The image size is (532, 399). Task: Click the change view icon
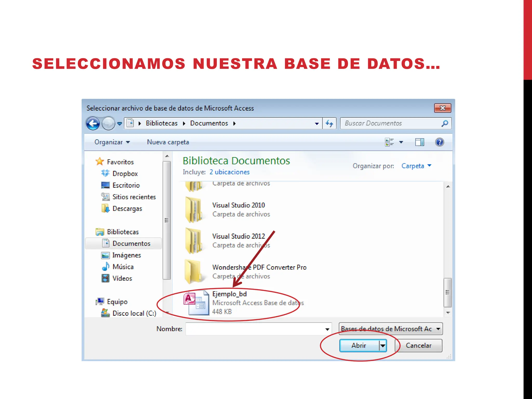tap(389, 142)
